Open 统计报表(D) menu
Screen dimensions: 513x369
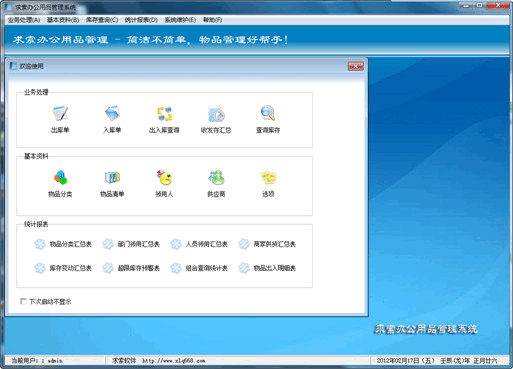point(141,20)
